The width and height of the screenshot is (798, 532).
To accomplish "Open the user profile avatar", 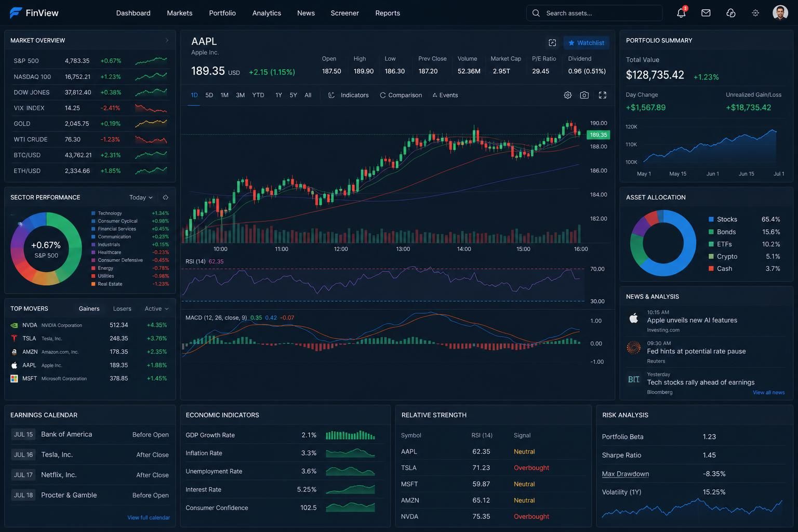I will pos(780,13).
